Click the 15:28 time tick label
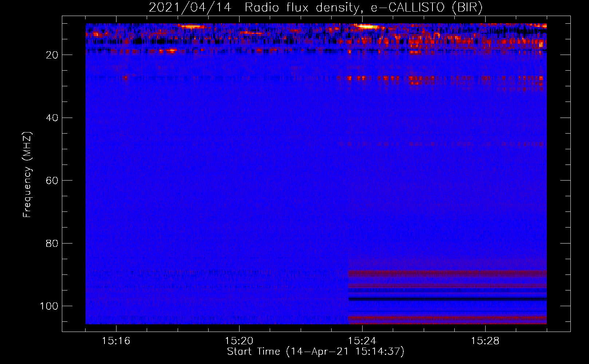This screenshot has height=364, width=589. [485, 341]
